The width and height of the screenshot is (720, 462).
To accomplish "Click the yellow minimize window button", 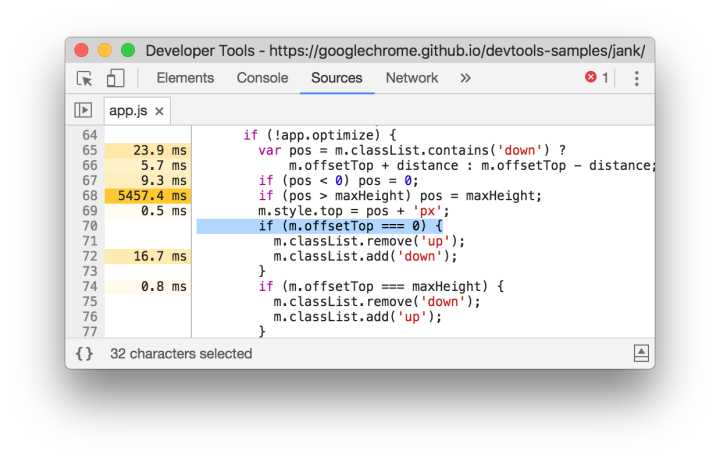I will tap(105, 50).
